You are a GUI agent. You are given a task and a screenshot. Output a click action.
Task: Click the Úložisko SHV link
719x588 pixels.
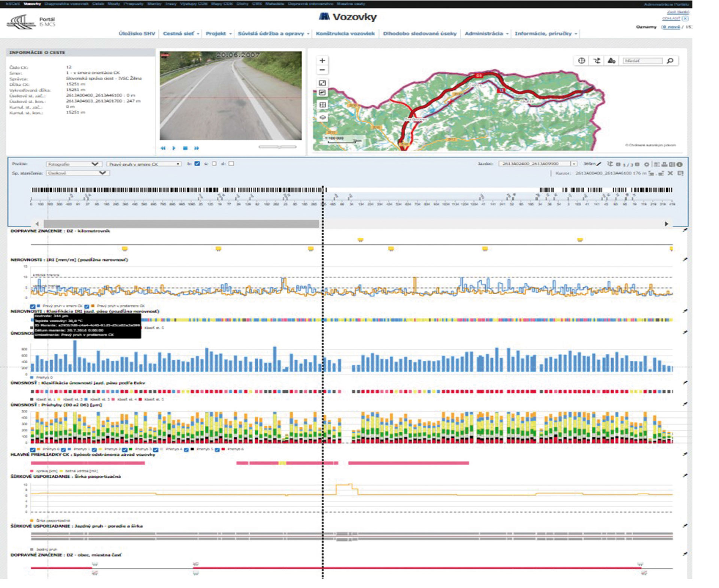click(137, 34)
